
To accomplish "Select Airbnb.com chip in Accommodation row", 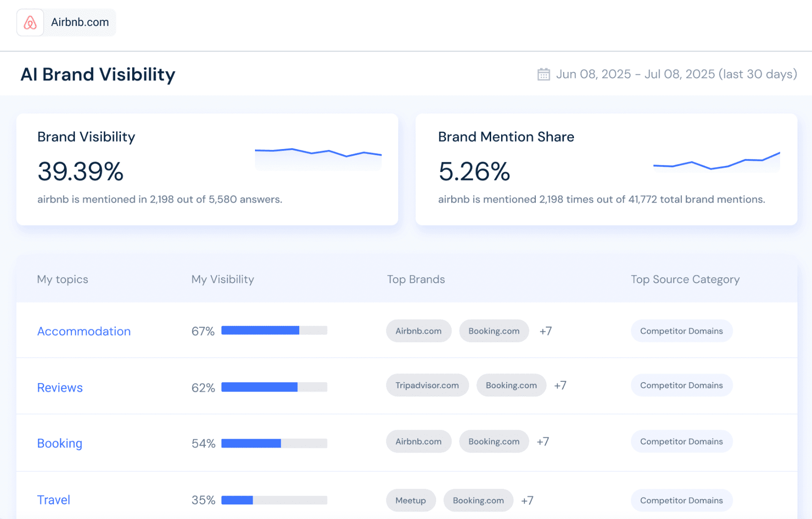I will point(418,331).
